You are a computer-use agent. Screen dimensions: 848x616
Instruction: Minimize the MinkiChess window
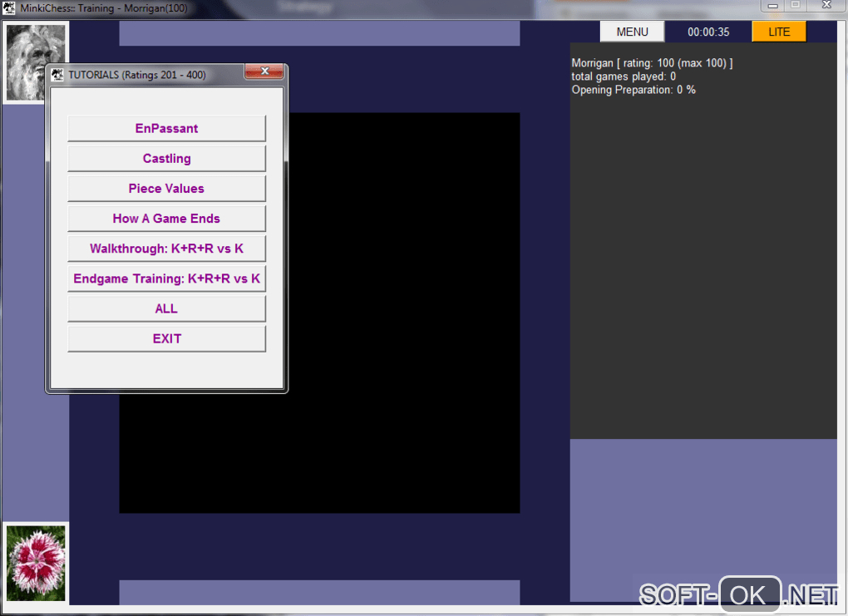tap(773, 6)
